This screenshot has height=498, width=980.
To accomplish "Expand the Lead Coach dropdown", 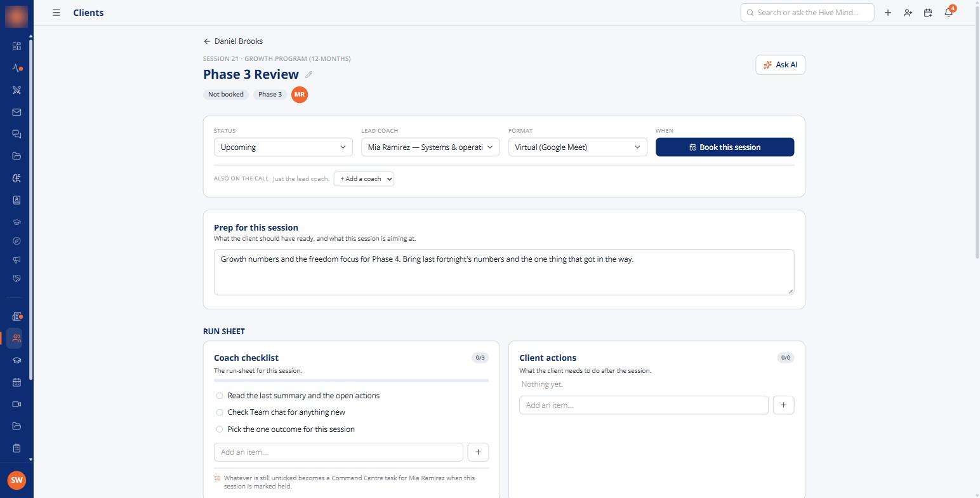I will point(430,147).
